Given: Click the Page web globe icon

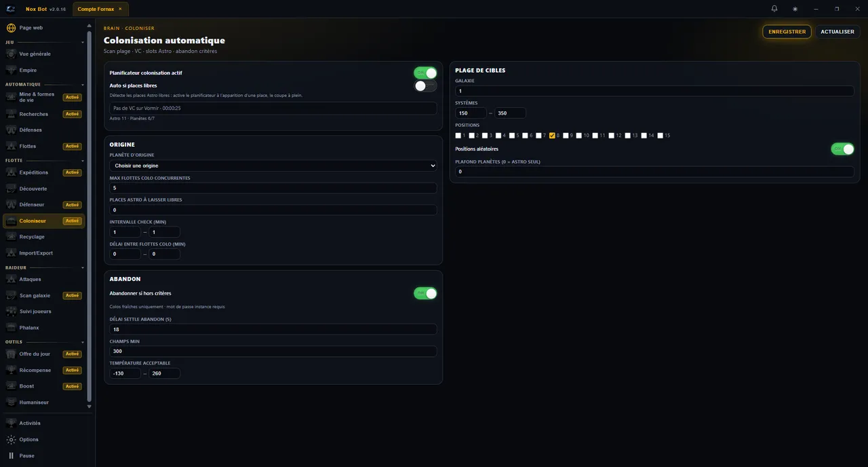Looking at the screenshot, I should [11, 28].
